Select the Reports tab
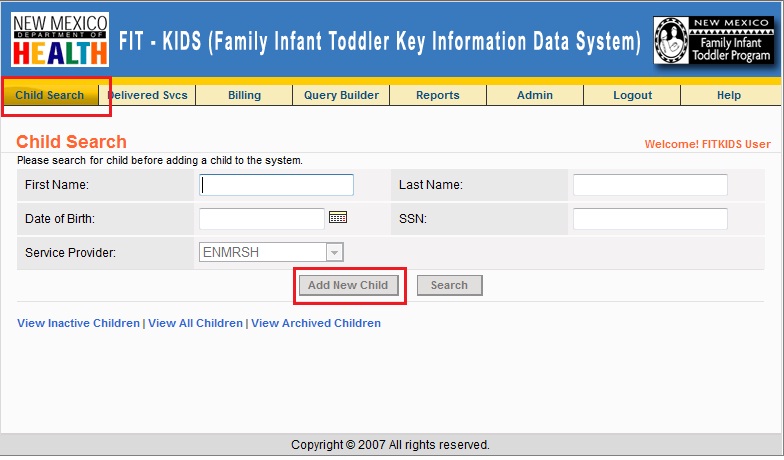 click(x=438, y=95)
